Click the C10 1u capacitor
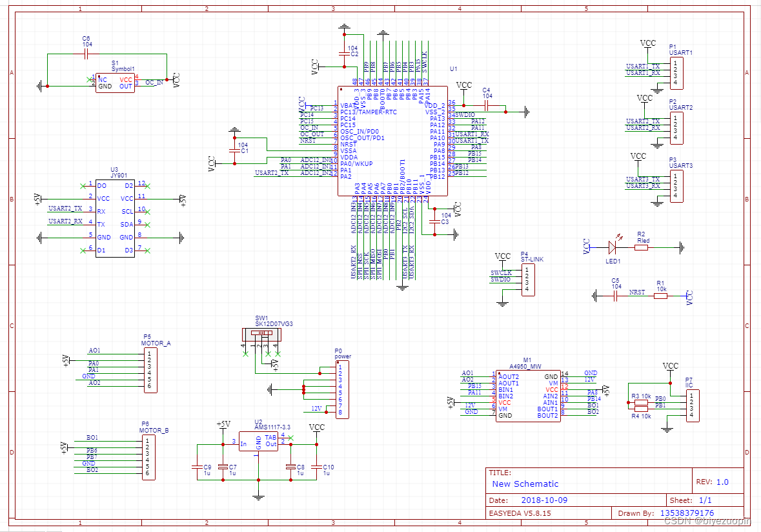761x532 pixels. [x=316, y=467]
